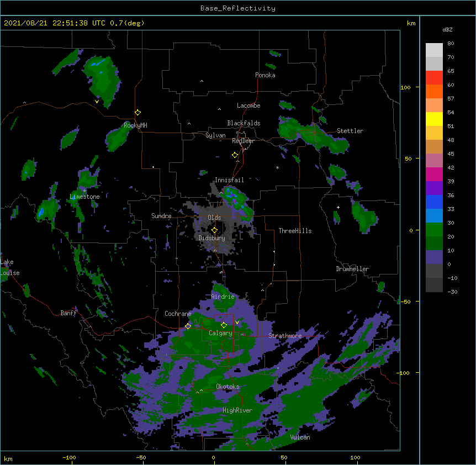The height and width of the screenshot is (465, 476).
Task: Click yellow V marker northeast of Calgary
Action: click(237, 323)
